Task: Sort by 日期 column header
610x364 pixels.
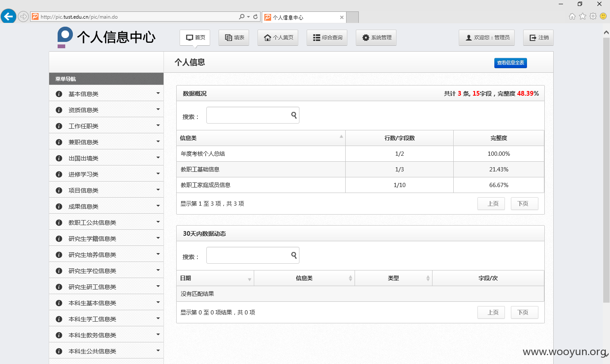Action: pyautogui.click(x=215, y=278)
